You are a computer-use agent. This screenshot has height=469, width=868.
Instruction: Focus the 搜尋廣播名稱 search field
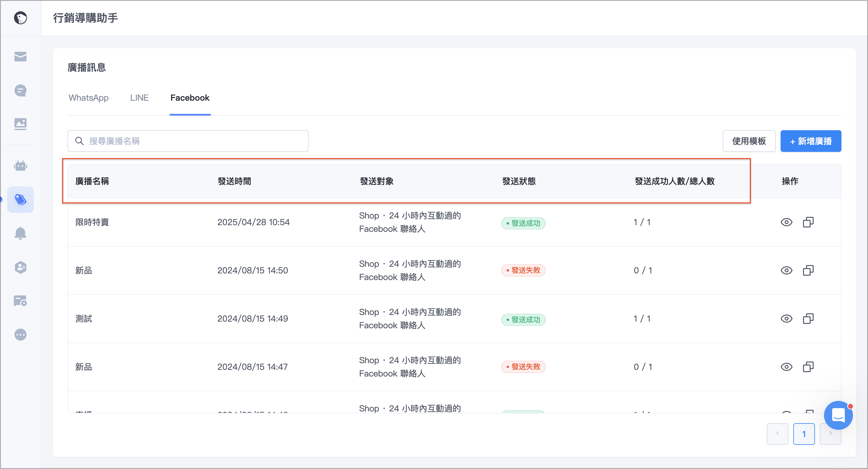(x=188, y=141)
